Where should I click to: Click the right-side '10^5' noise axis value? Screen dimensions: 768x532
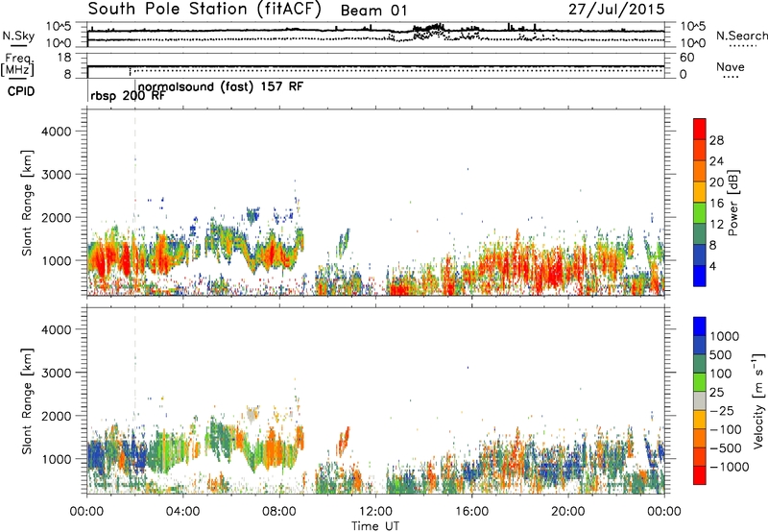691,27
